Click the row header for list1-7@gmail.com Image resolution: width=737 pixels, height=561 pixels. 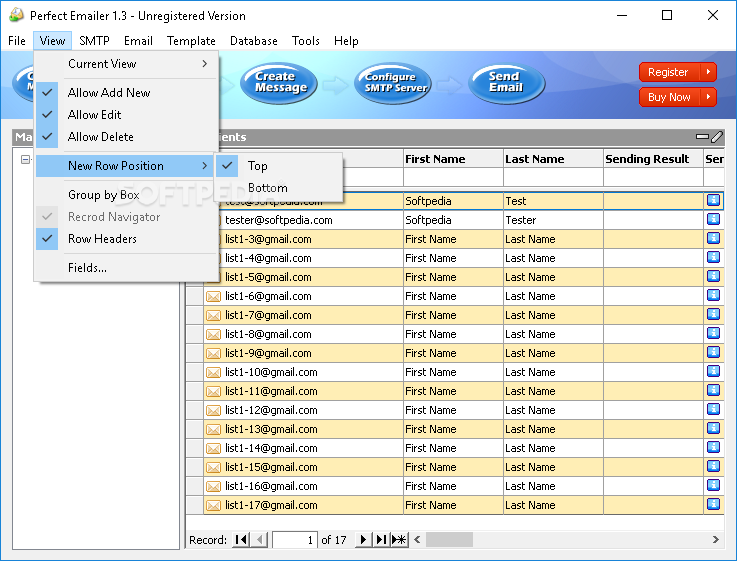click(x=195, y=315)
